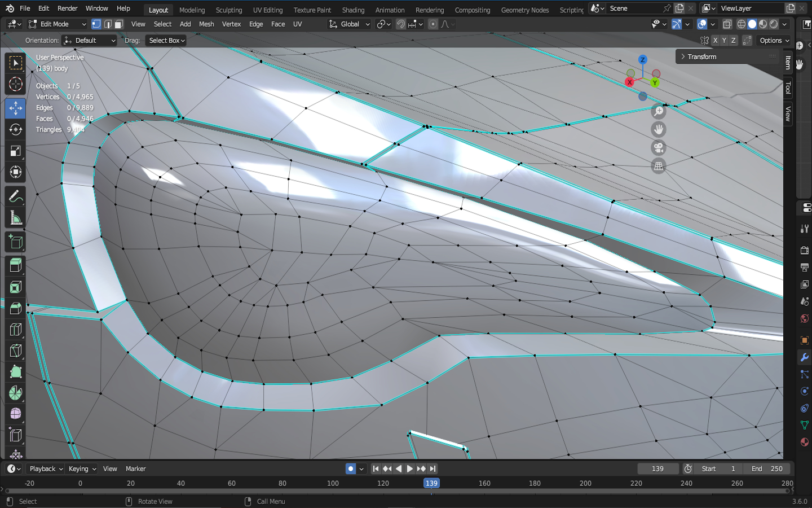Viewport: 812px width, 508px height.
Task: Select the Loop Cut tool
Action: pyautogui.click(x=15, y=330)
